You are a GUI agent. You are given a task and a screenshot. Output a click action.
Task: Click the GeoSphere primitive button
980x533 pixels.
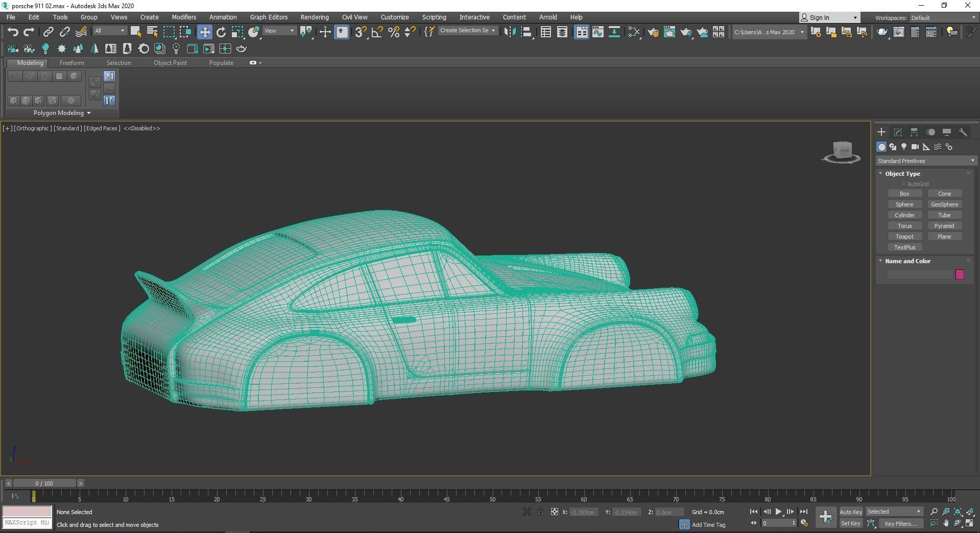pos(944,204)
